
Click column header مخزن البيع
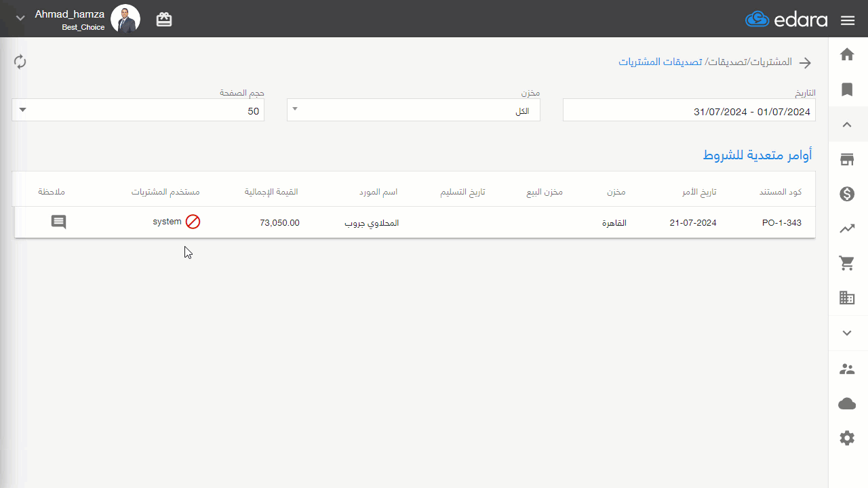(x=545, y=192)
